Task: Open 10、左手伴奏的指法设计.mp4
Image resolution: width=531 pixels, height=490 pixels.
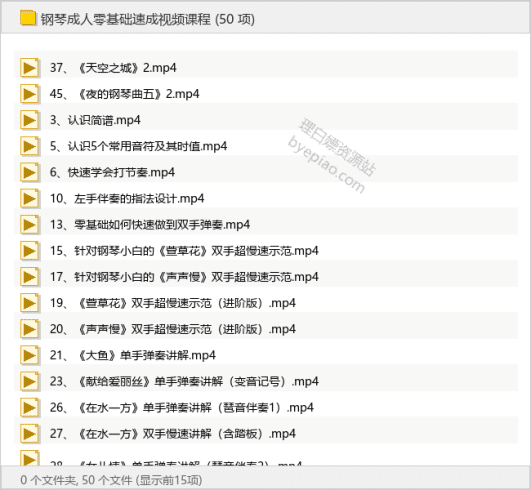Action: [x=127, y=198]
